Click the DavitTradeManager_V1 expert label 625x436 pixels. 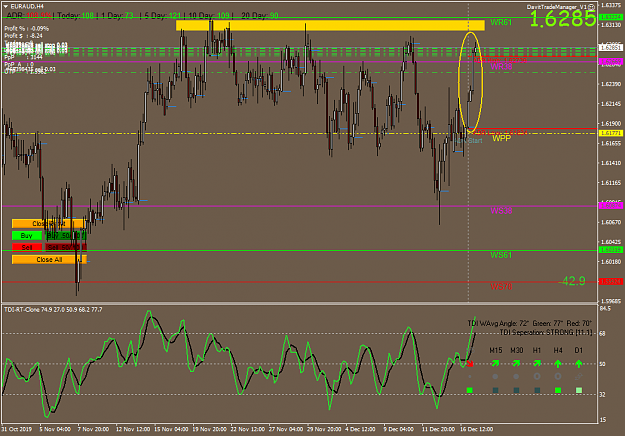[557, 7]
